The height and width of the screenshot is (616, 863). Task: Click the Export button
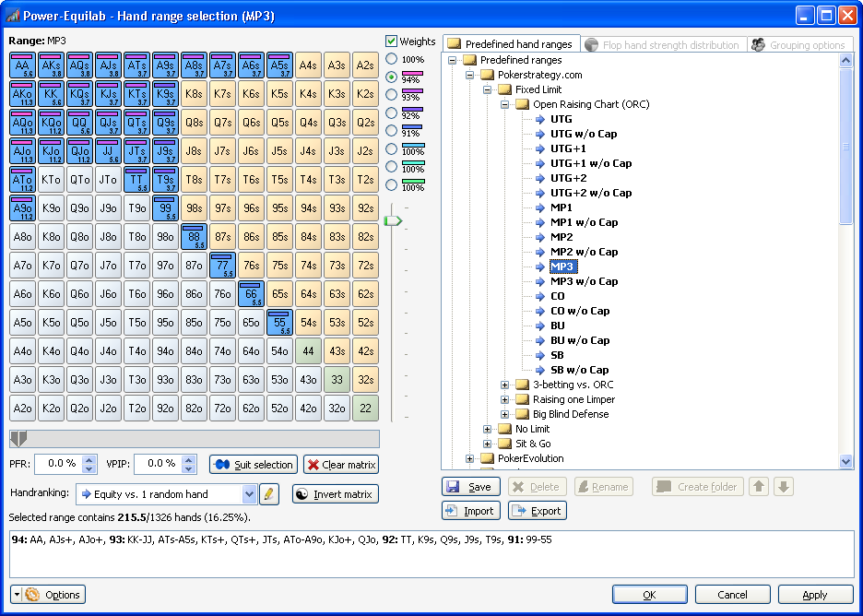coord(538,511)
